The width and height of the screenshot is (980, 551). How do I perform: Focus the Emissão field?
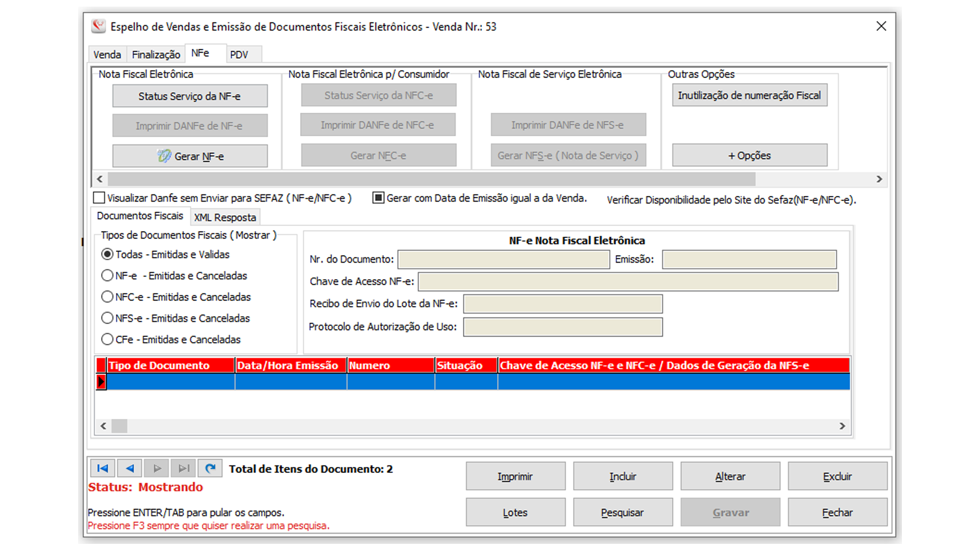749,259
